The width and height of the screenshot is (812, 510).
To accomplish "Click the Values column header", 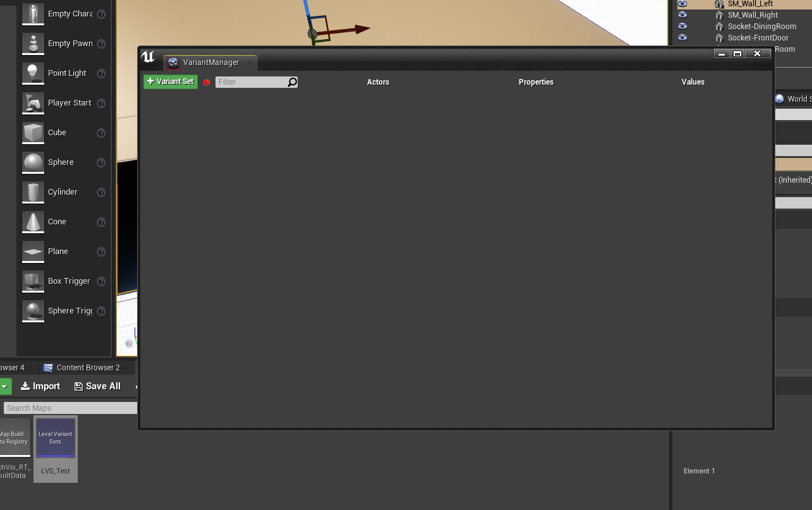I will point(693,82).
